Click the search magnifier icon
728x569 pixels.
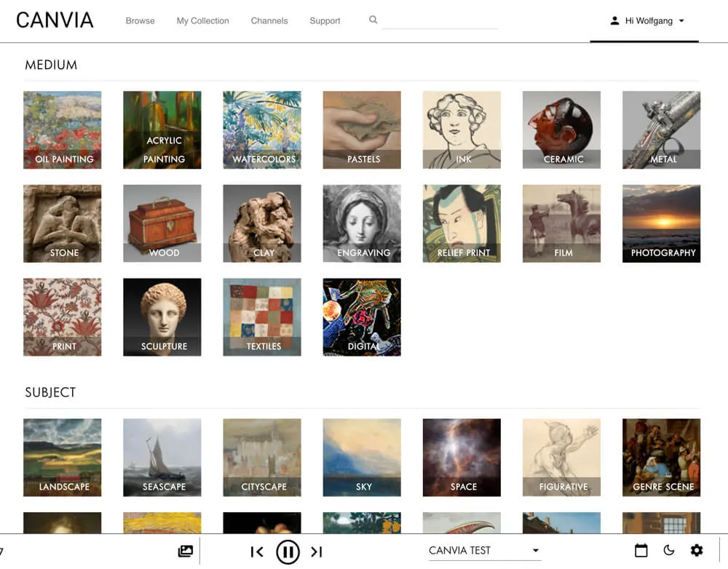pyautogui.click(x=373, y=20)
